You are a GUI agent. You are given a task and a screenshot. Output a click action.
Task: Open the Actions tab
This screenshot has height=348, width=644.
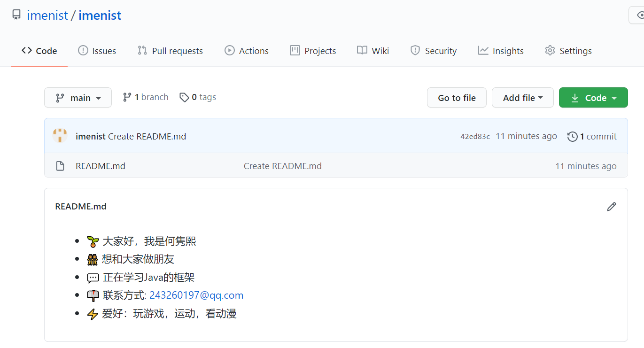[x=247, y=51]
